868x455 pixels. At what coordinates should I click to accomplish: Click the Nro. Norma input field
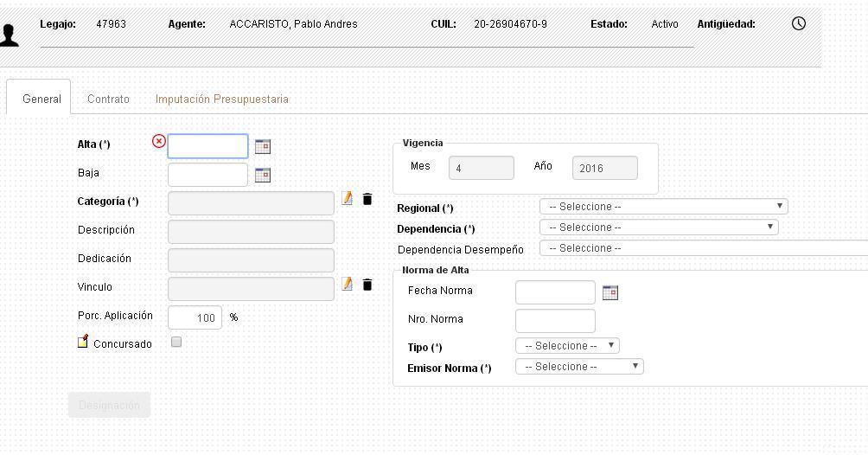555,321
